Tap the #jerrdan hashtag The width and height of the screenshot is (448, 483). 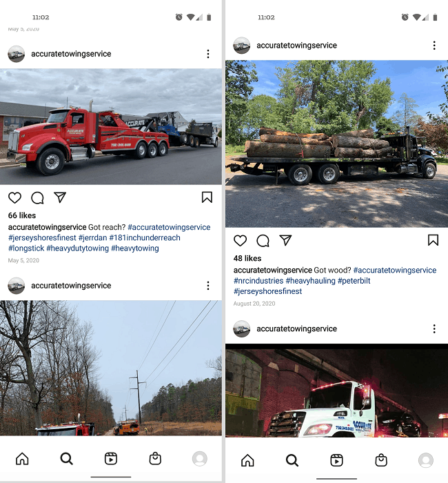click(x=92, y=238)
